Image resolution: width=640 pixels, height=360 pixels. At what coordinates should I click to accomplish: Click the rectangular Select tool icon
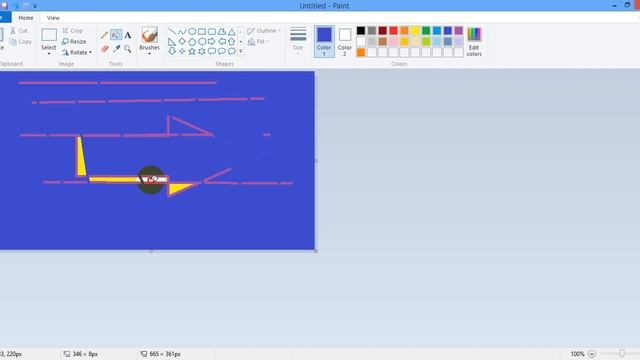[49, 35]
